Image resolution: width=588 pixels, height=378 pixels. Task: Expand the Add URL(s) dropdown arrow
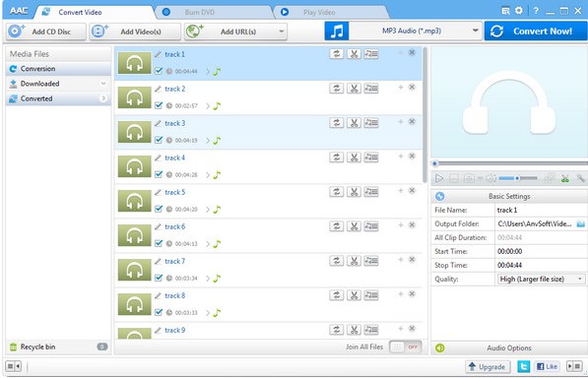pos(282,31)
